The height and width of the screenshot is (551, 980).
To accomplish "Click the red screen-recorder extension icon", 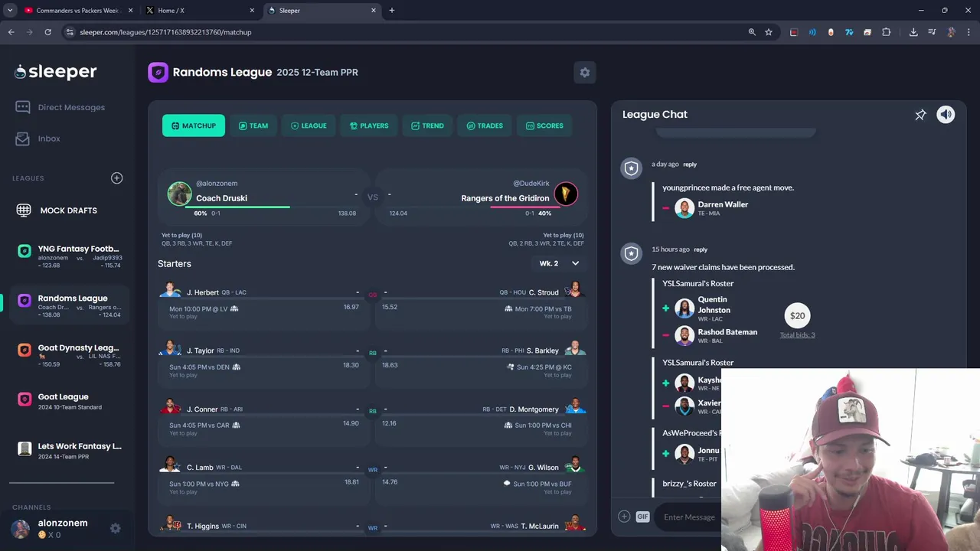I will click(794, 32).
